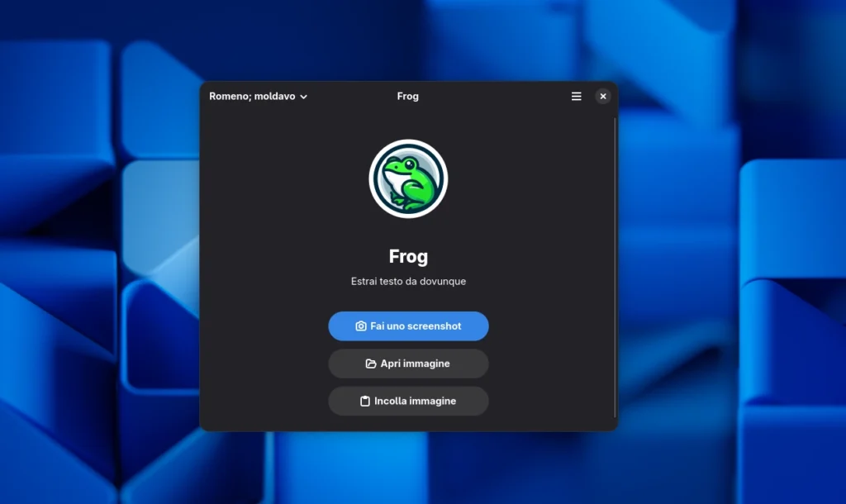Click the Frog title in the header bar
846x504 pixels.
click(407, 96)
